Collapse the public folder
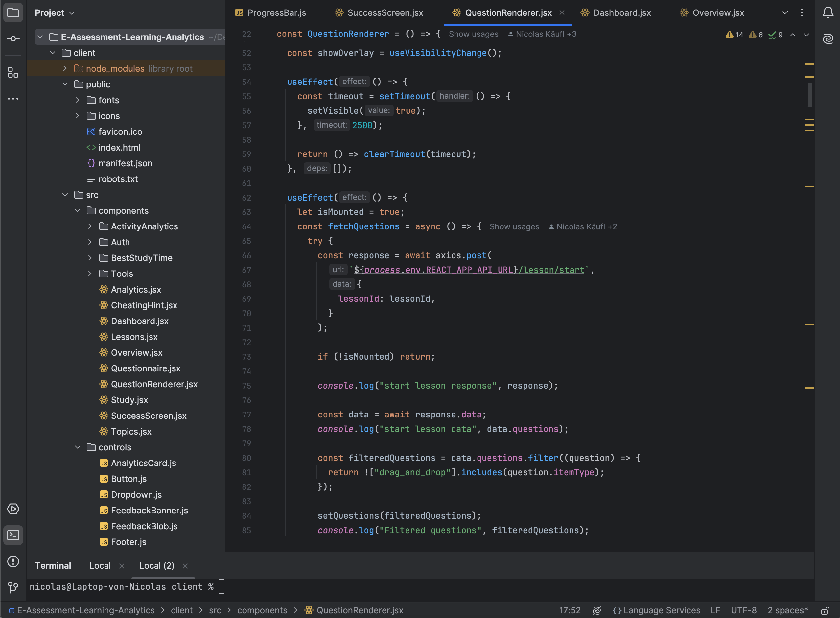The height and width of the screenshot is (618, 840). (x=65, y=84)
